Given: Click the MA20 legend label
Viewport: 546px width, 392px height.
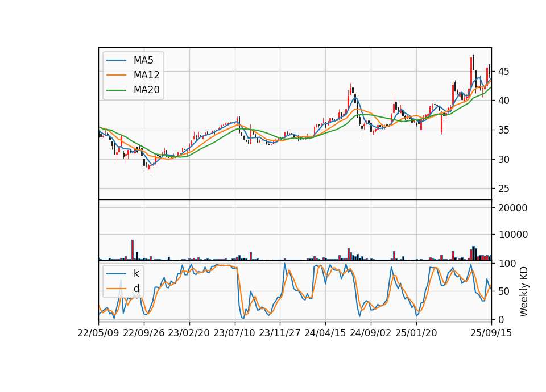Looking at the screenshot, I should [147, 90].
